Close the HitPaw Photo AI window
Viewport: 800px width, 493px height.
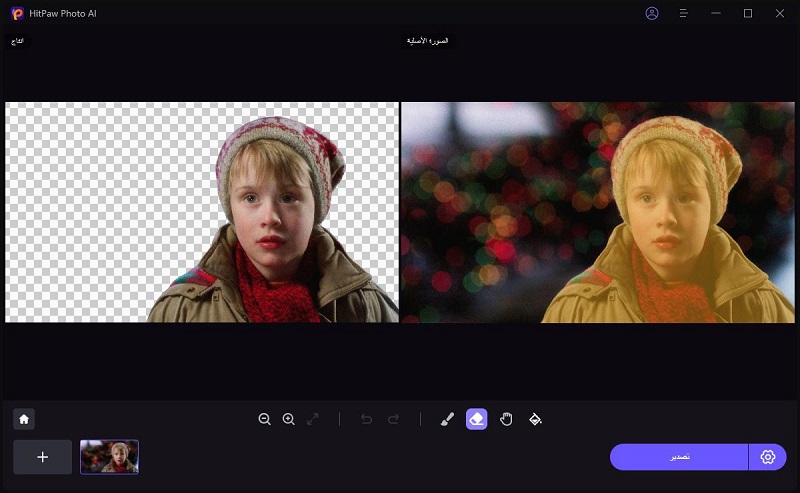pyautogui.click(x=780, y=13)
